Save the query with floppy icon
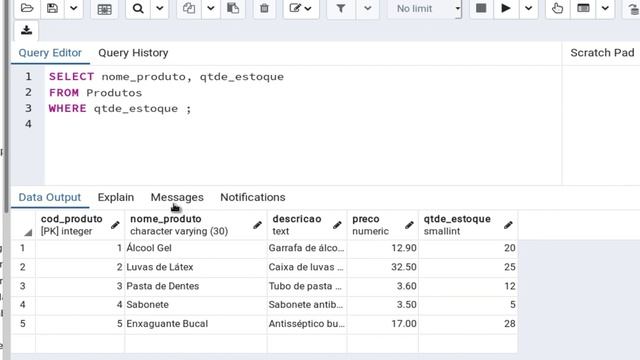The width and height of the screenshot is (640, 360). (x=52, y=8)
